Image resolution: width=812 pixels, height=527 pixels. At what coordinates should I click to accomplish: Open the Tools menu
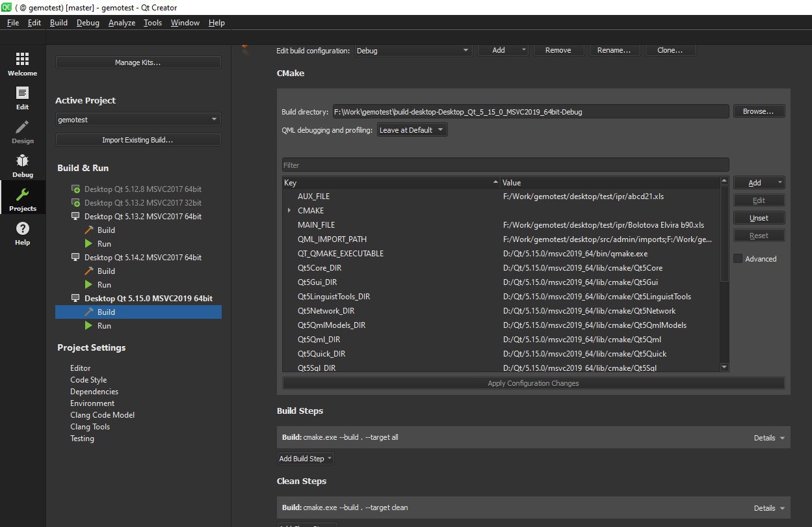pos(153,23)
